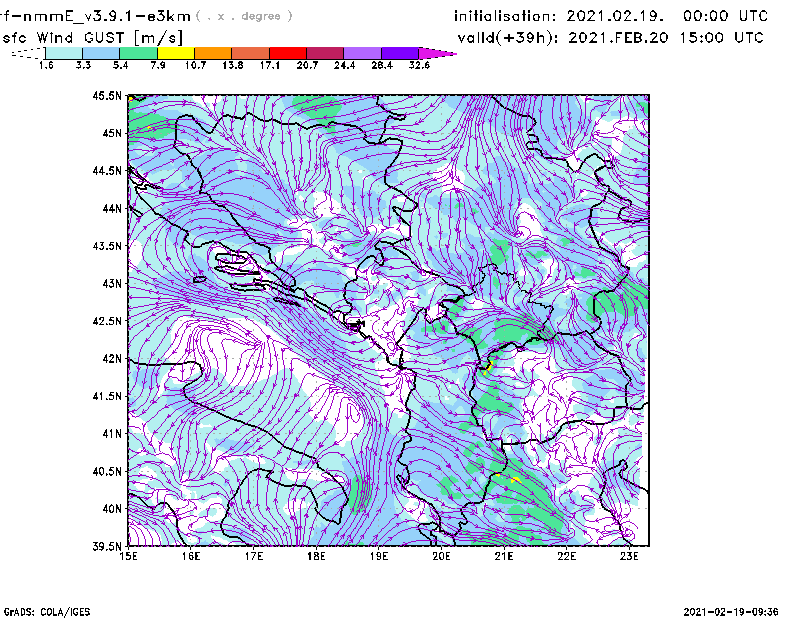Click the legend value 24.4
Screen dimensions: 800x618
(x=344, y=65)
